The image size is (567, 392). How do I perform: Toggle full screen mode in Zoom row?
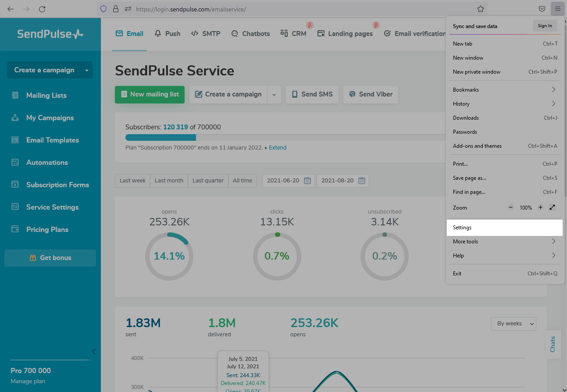553,207
